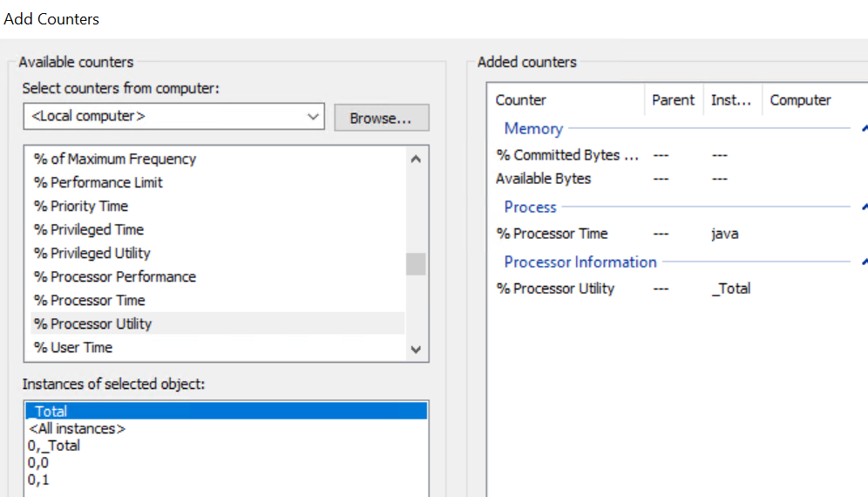Image resolution: width=868 pixels, height=497 pixels.
Task: Select % User Time counter
Action: [73, 347]
